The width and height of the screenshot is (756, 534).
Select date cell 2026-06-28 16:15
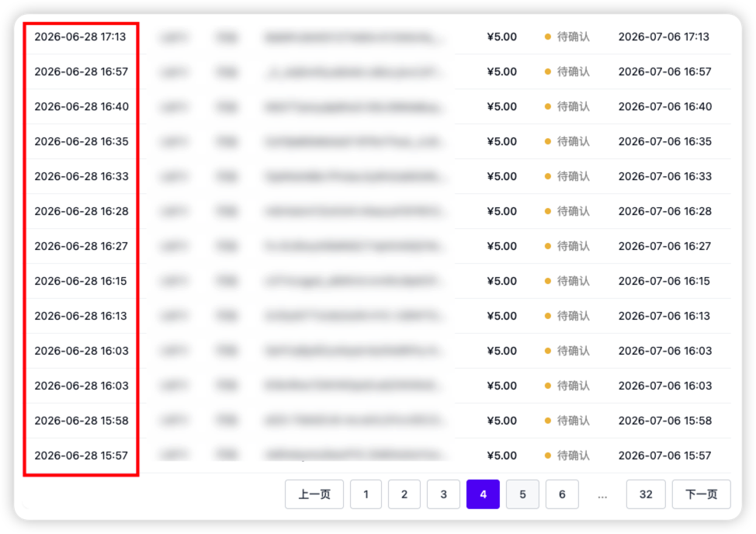(x=81, y=281)
